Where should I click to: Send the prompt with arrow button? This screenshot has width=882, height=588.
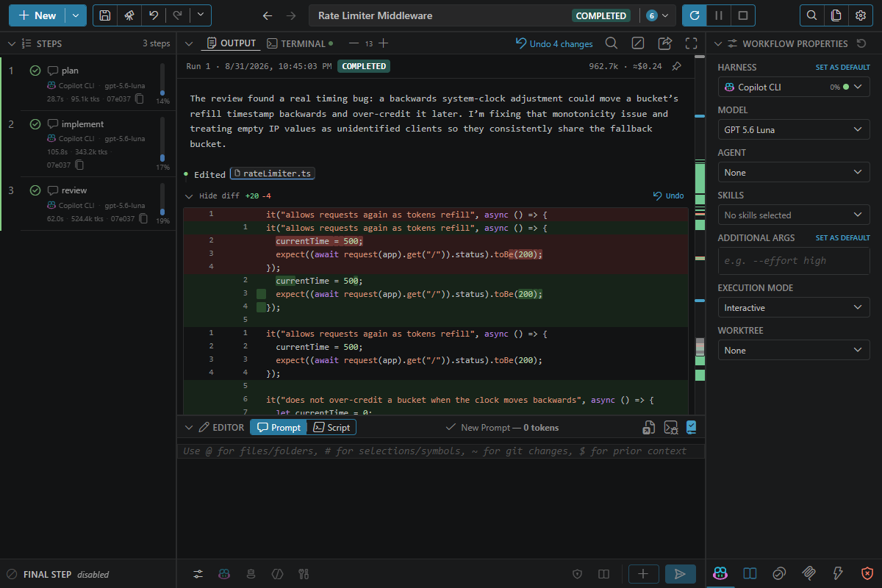[x=681, y=574]
